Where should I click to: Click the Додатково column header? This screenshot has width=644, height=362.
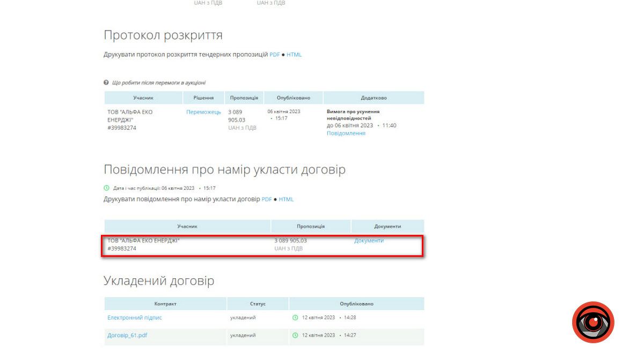[x=374, y=98]
